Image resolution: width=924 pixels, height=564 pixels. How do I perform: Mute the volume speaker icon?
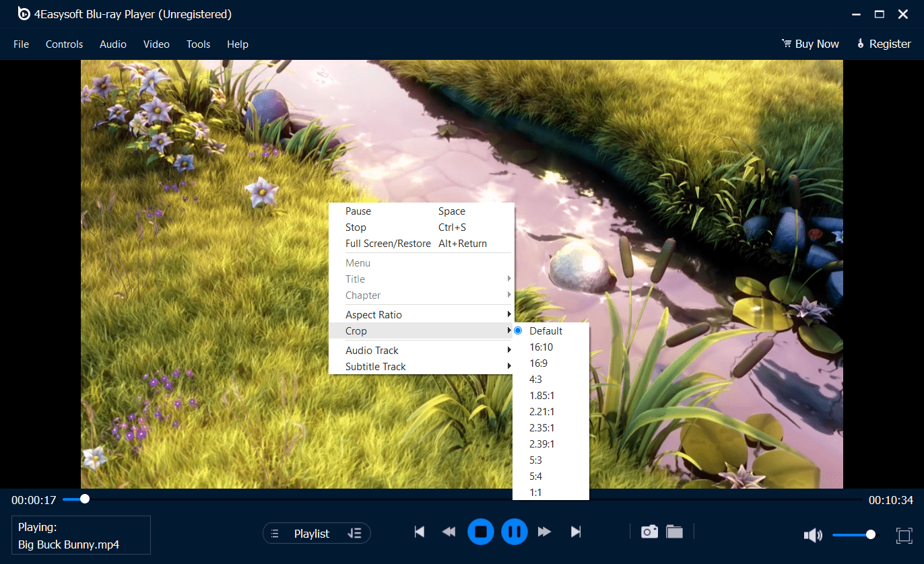tap(813, 535)
